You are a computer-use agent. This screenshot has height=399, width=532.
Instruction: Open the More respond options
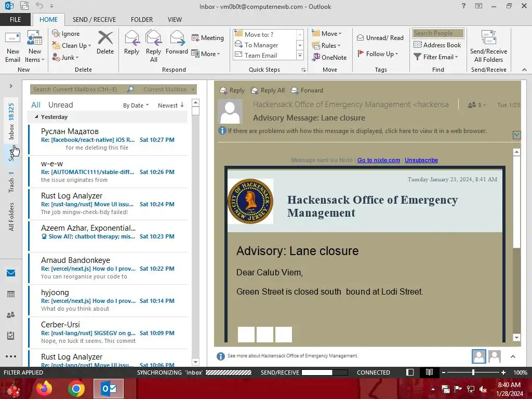[x=206, y=54]
